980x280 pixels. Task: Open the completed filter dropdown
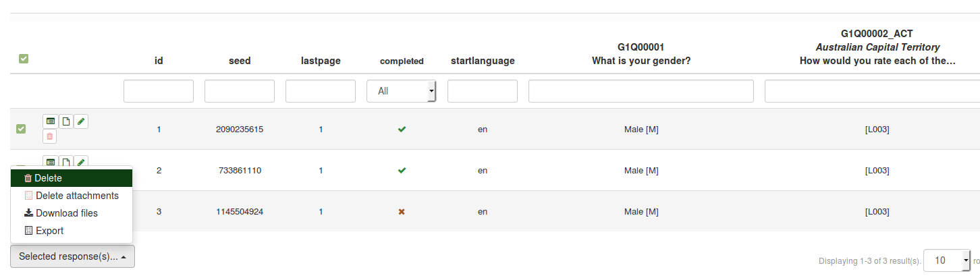pyautogui.click(x=402, y=91)
